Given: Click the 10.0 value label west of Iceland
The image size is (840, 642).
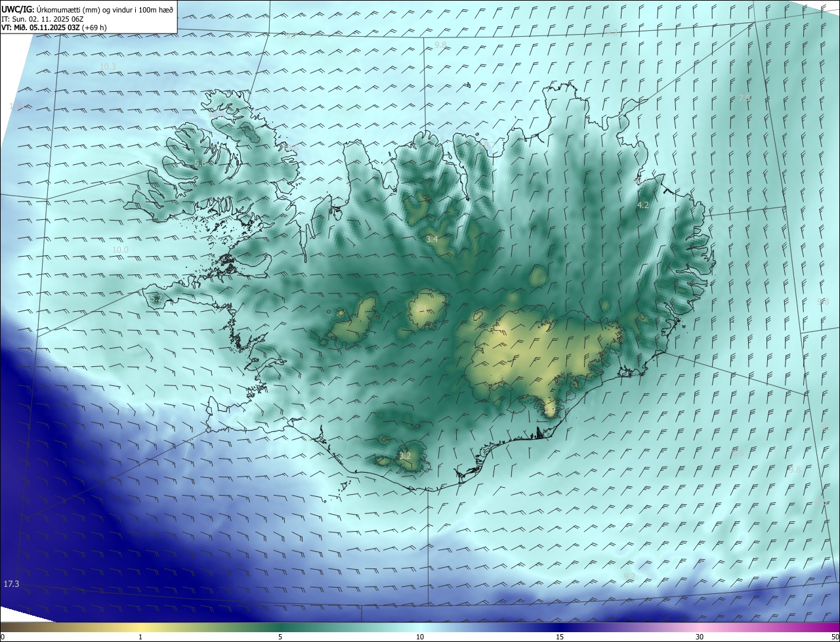Looking at the screenshot, I should [120, 250].
